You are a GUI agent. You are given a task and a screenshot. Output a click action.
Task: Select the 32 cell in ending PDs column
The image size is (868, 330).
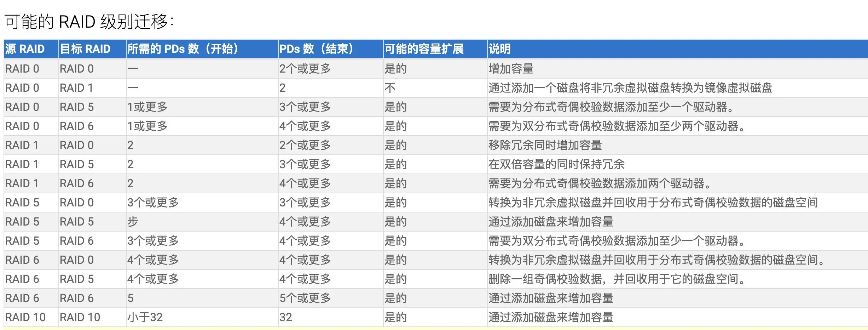pos(286,317)
